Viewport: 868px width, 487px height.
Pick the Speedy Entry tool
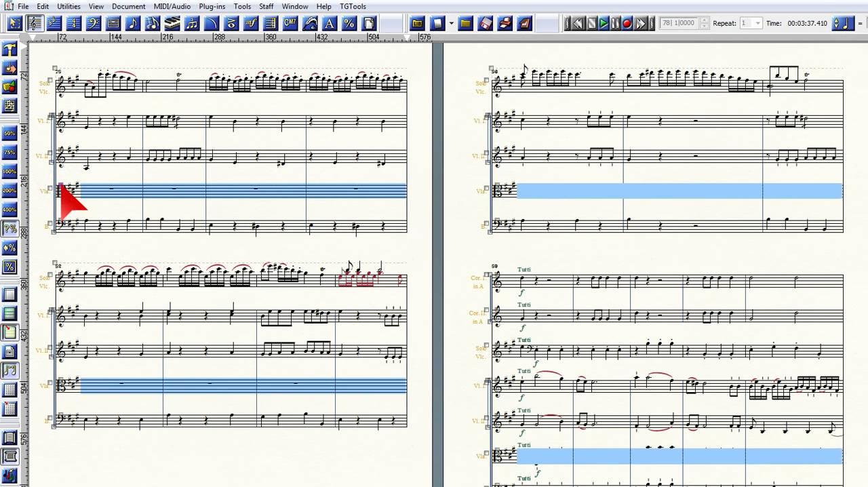point(152,24)
